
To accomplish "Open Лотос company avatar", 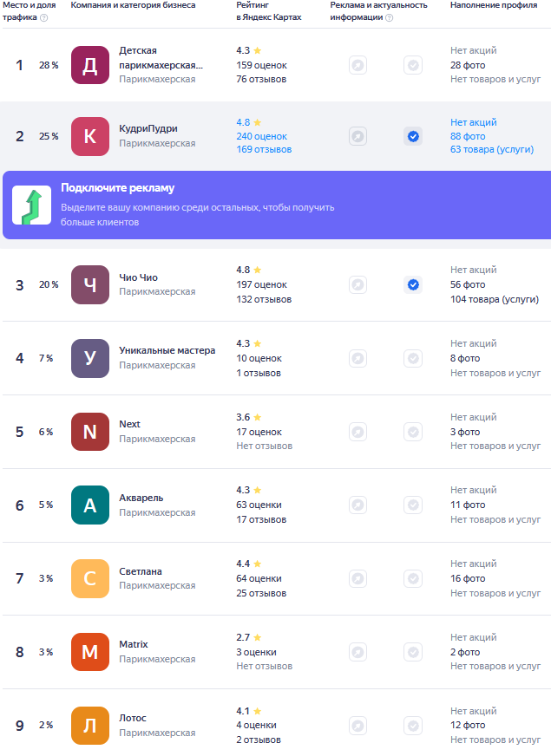I will pos(90,726).
